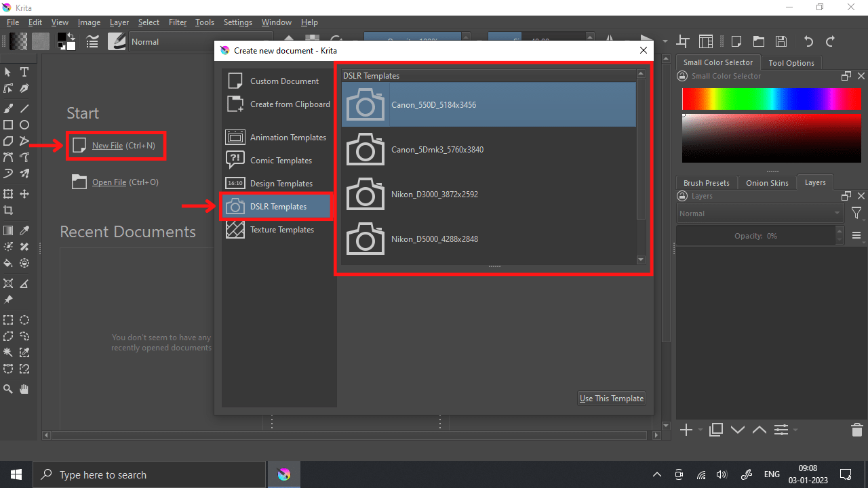Click the Undo arrow in toolbar
This screenshot has height=488, width=868.
(x=808, y=41)
